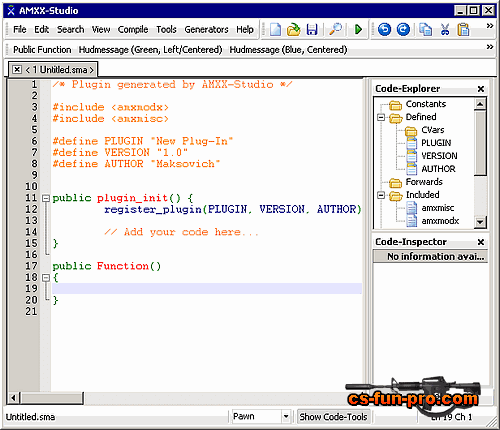Click line number 17 in the gutter
Image resolution: width=500 pixels, height=430 pixels.
point(31,266)
